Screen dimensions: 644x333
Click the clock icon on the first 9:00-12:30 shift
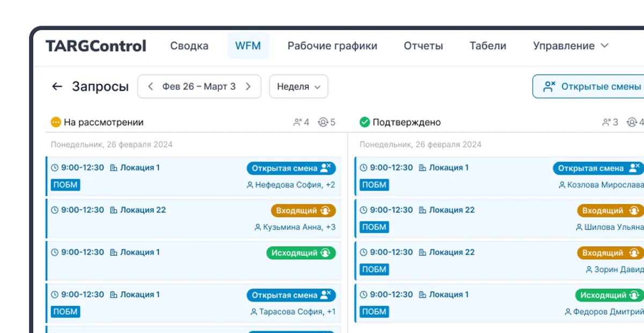click(x=55, y=167)
